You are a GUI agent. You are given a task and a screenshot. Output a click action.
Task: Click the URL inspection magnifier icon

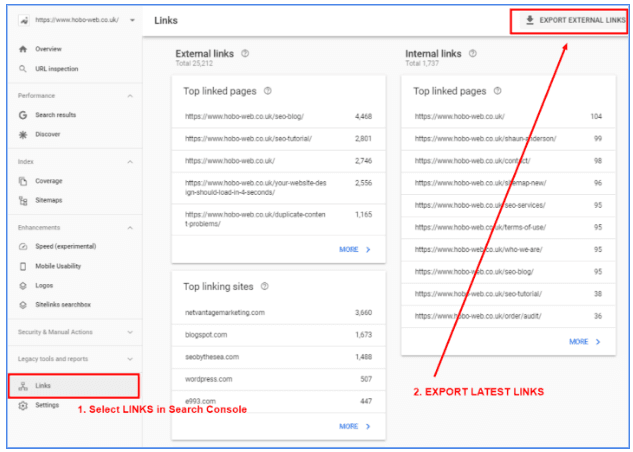tap(23, 69)
